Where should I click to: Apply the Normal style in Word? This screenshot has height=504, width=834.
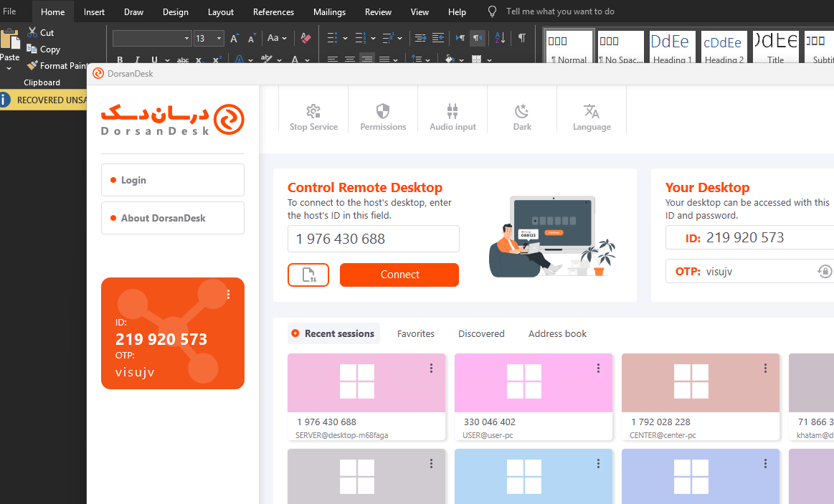[569, 47]
